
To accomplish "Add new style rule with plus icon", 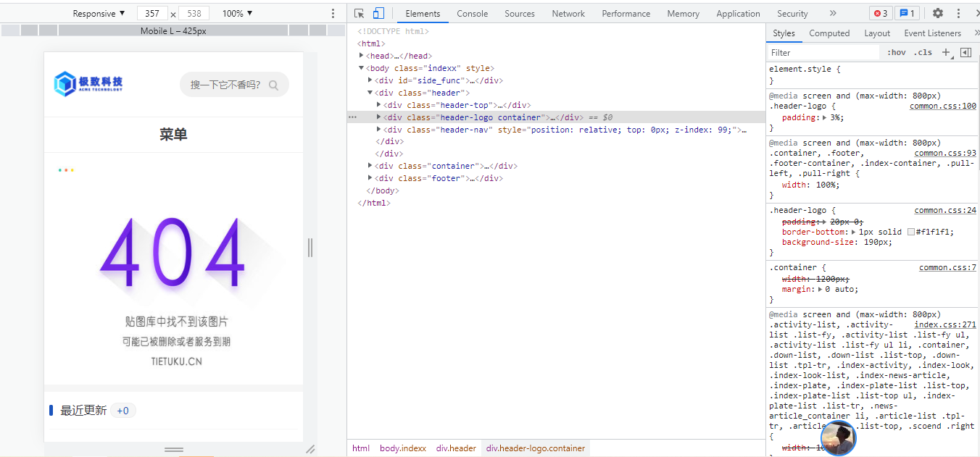I will [945, 52].
